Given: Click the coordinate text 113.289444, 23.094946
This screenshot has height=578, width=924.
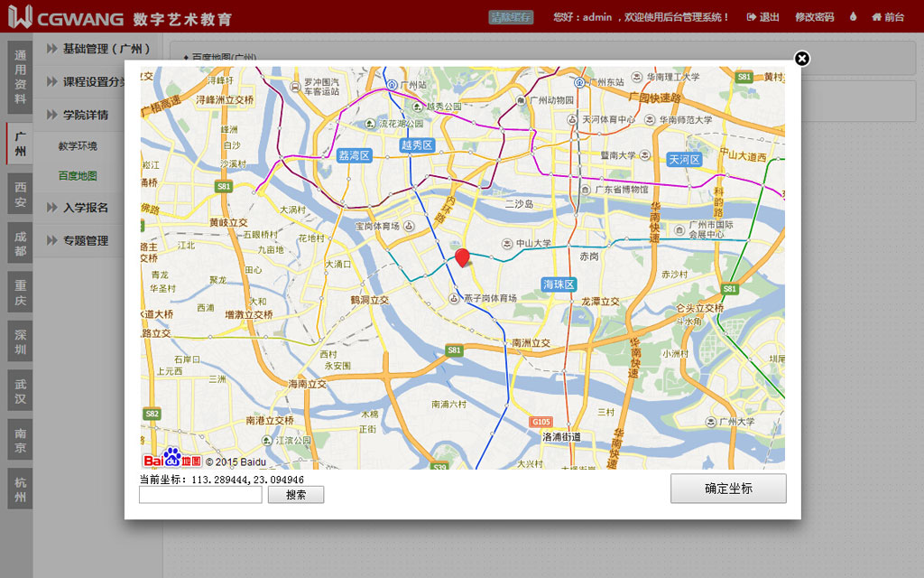Looking at the screenshot, I should coord(247,480).
